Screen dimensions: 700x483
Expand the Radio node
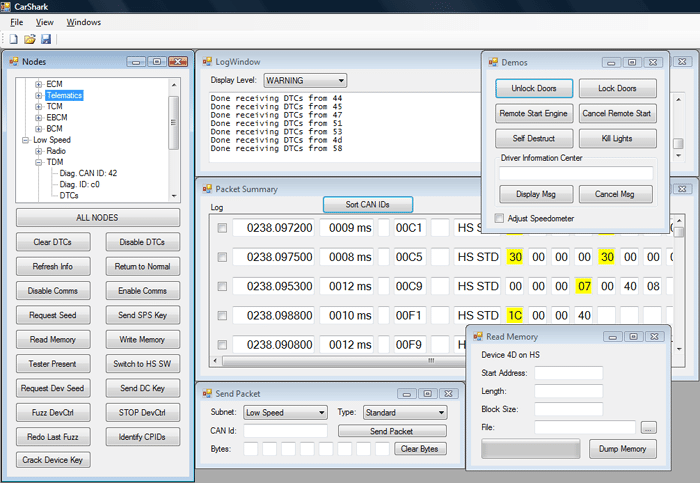[x=39, y=151]
